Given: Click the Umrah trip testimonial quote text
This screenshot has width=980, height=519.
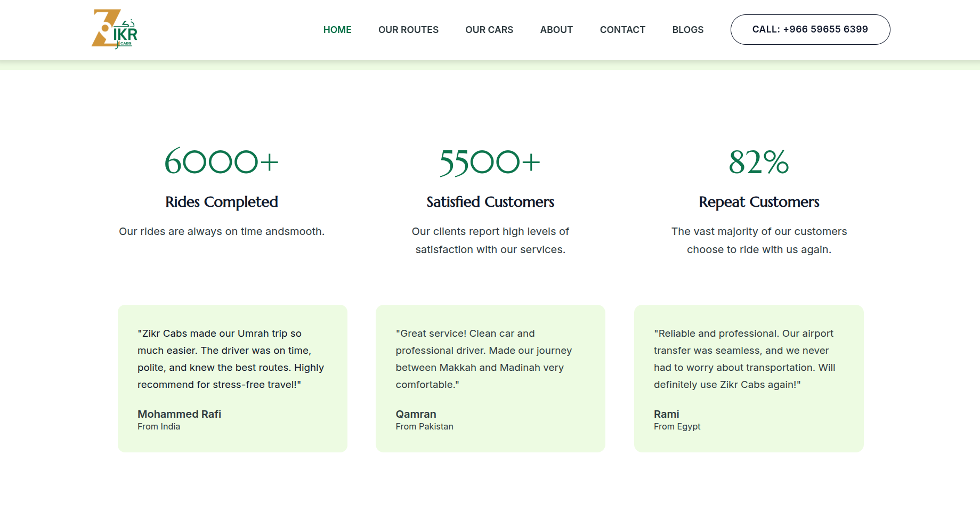Looking at the screenshot, I should point(231,359).
